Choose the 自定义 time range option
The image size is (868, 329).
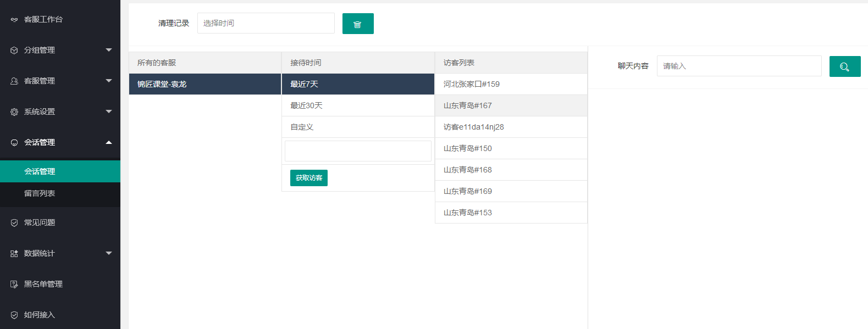(302, 127)
